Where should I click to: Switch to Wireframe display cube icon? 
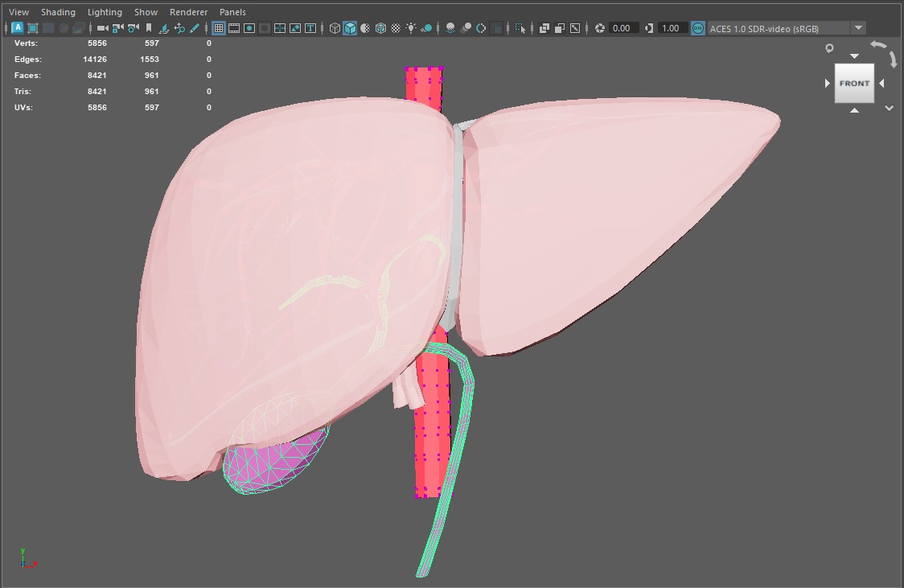tap(335, 28)
